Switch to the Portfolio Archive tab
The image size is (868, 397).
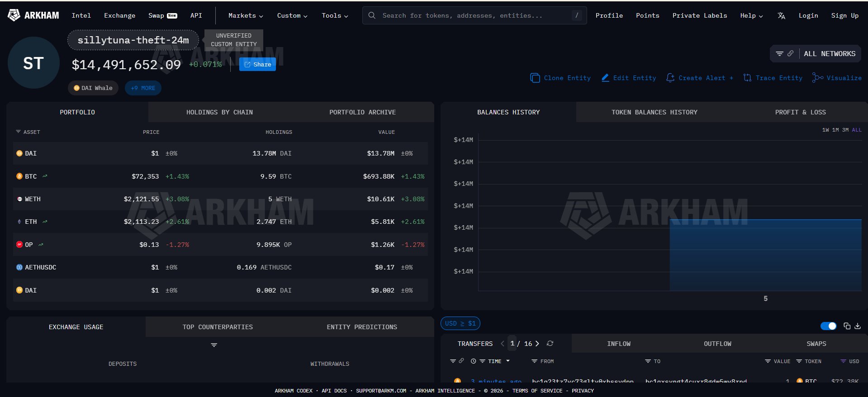(x=362, y=112)
